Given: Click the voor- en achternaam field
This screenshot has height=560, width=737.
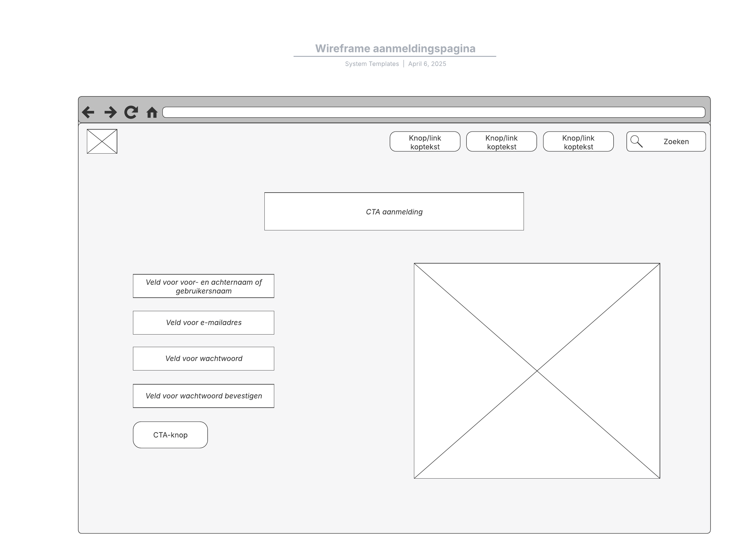Looking at the screenshot, I should click(204, 286).
